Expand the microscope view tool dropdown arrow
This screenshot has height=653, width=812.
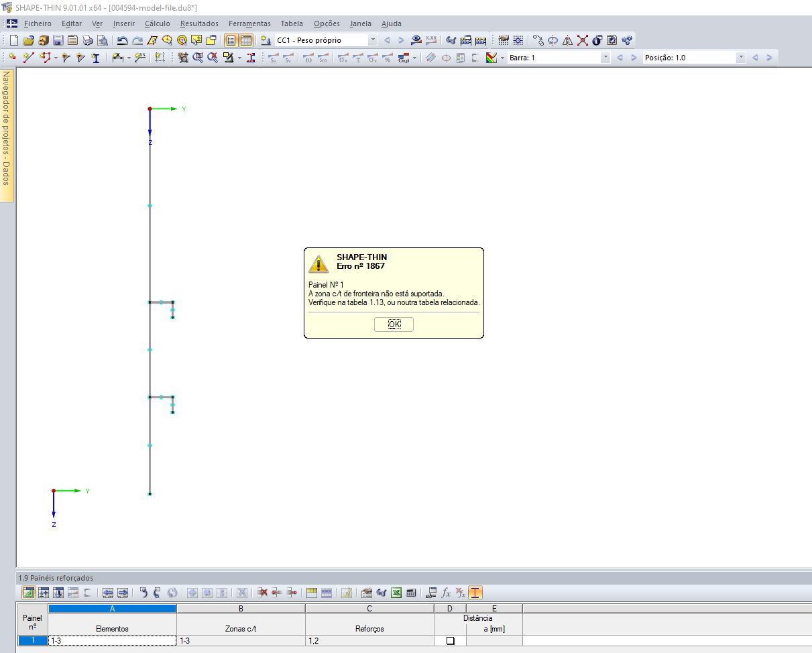point(239,58)
